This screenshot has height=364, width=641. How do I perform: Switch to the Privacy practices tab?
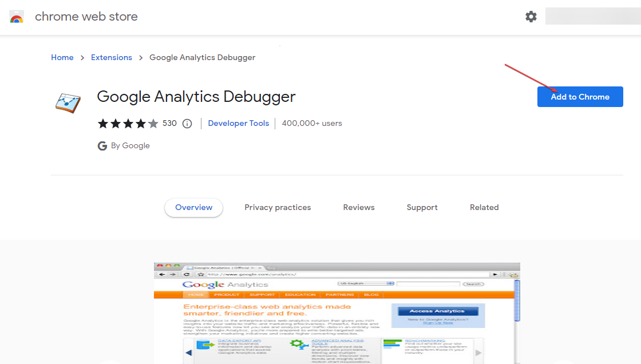point(278,207)
